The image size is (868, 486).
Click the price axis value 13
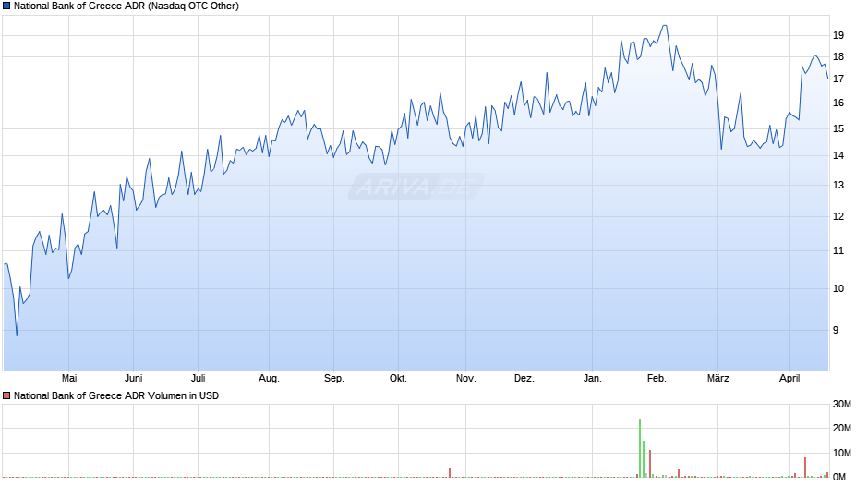[x=838, y=186]
